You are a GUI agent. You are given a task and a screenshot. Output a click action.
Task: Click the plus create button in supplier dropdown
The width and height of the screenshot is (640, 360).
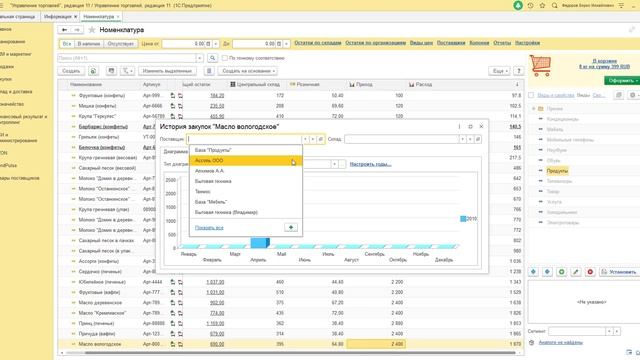[291, 227]
